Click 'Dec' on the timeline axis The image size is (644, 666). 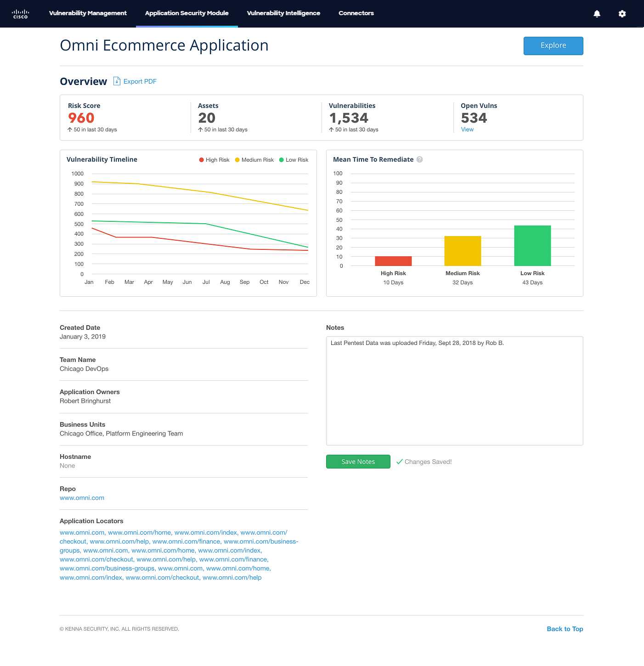pyautogui.click(x=305, y=282)
